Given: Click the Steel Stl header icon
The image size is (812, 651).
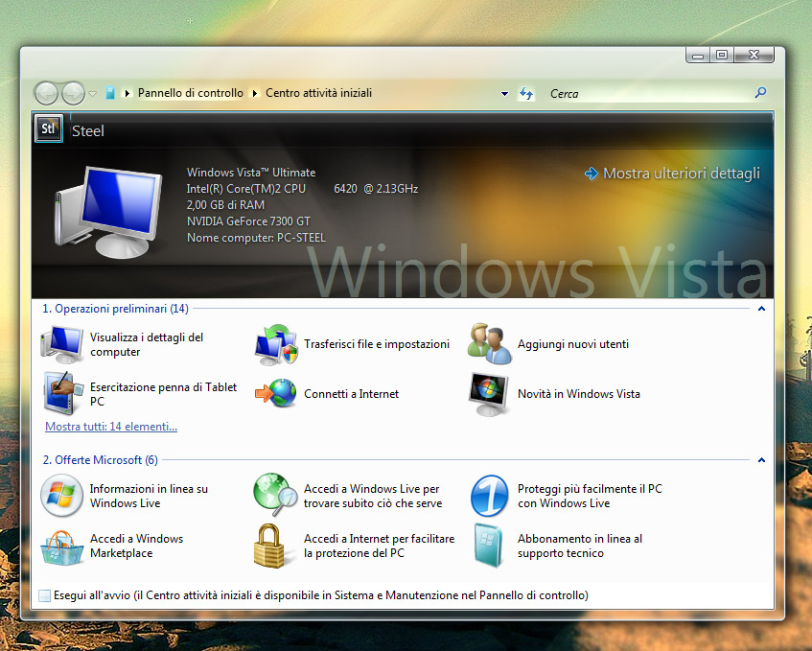Looking at the screenshot, I should (x=49, y=128).
